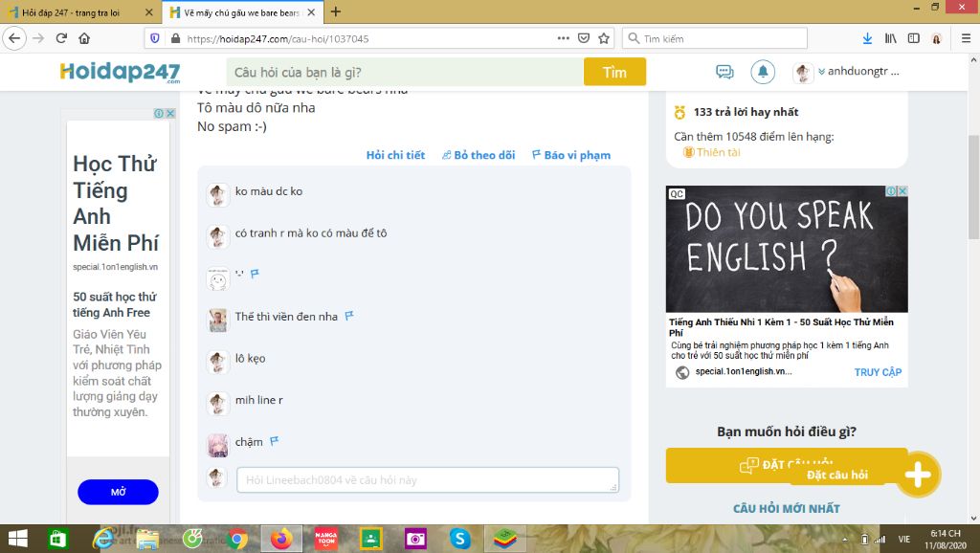
Task: Click the page vertical scrollbar thumb
Action: 973,187
